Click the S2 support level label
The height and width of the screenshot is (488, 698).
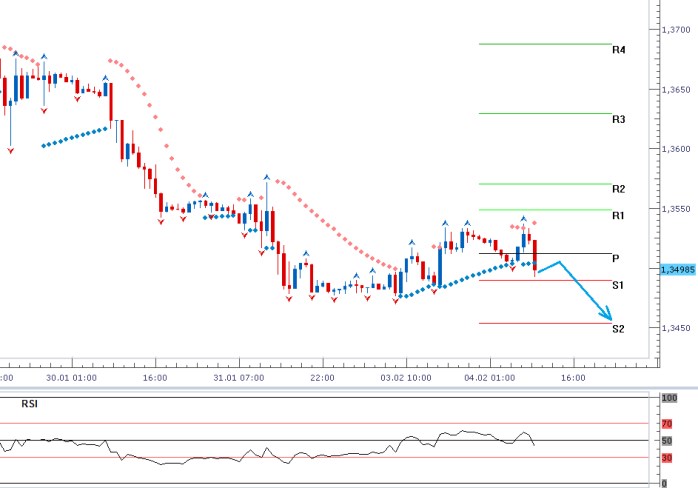tap(618, 329)
